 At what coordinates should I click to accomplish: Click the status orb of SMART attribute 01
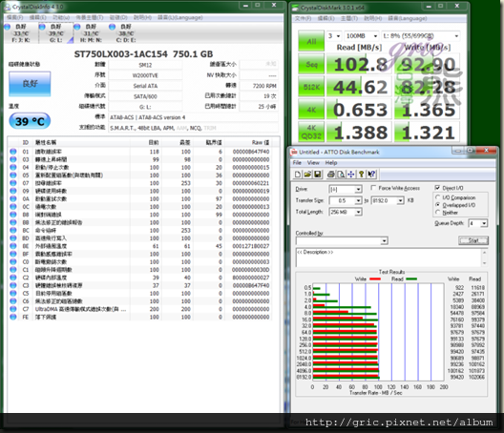pyautogui.click(x=13, y=152)
